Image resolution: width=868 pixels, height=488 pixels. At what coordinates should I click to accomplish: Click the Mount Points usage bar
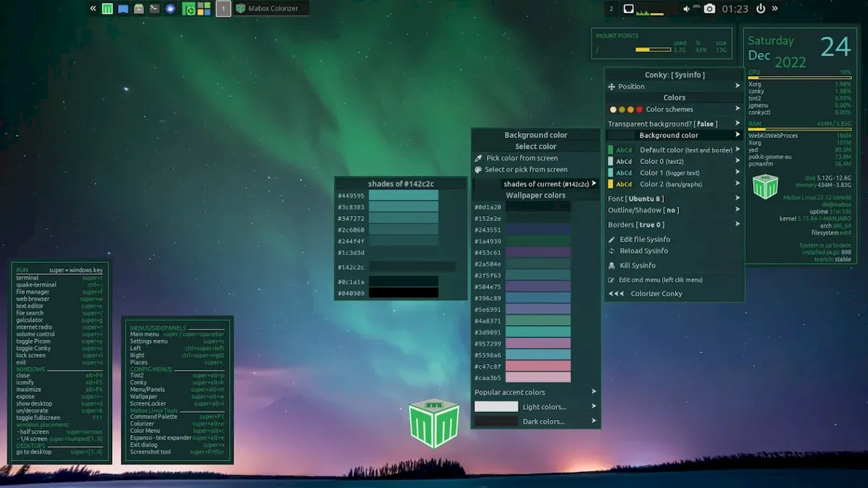click(653, 50)
